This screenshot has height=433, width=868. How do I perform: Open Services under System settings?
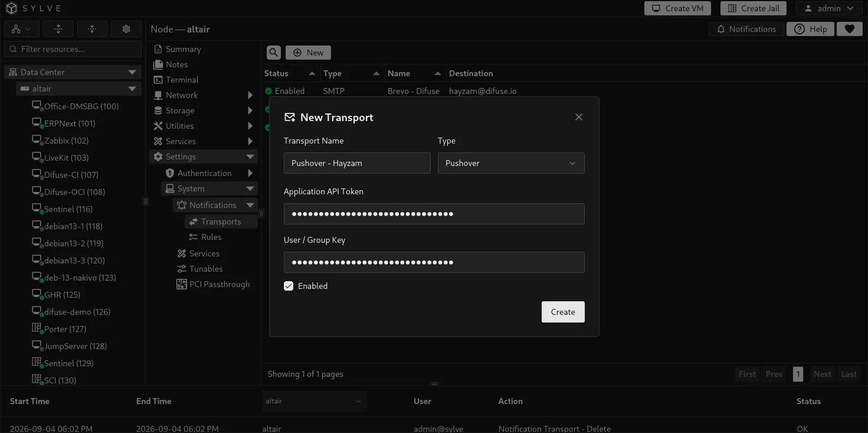pyautogui.click(x=204, y=253)
